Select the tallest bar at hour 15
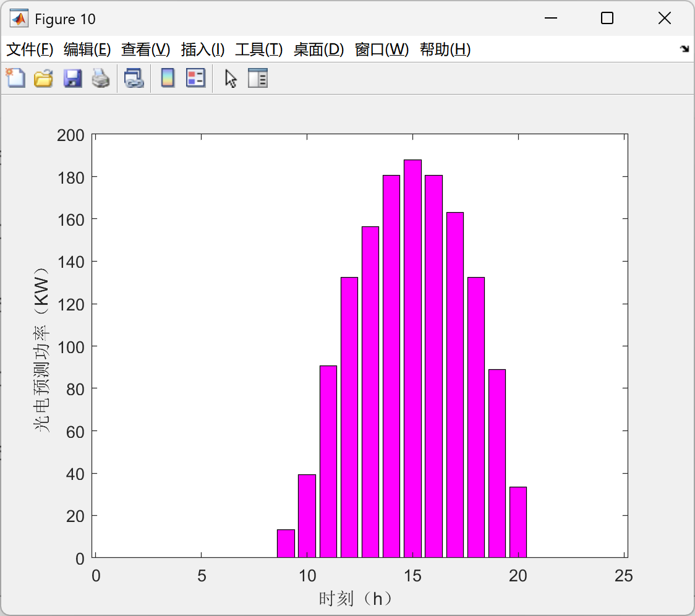 tap(412, 358)
